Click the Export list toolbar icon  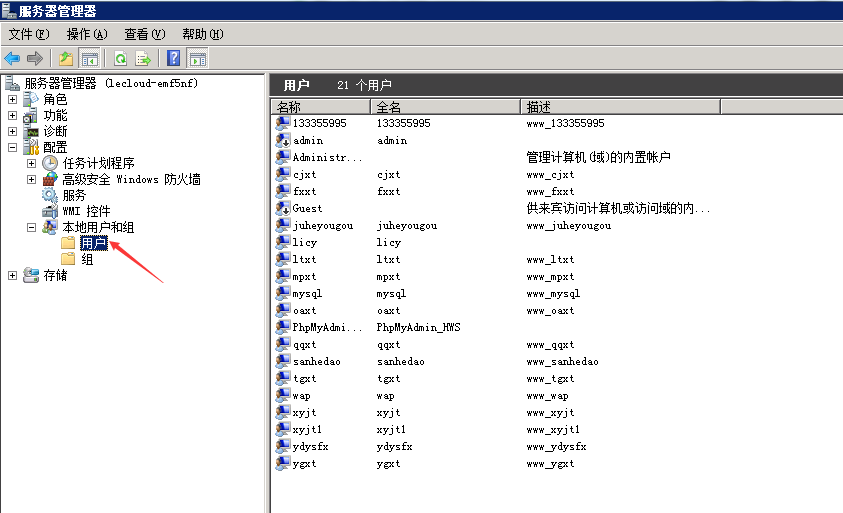click(x=144, y=58)
